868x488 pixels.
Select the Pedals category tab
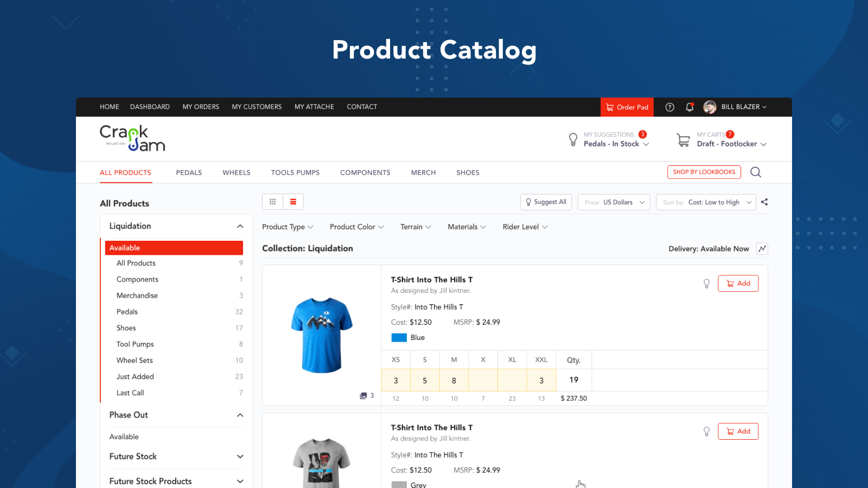(189, 172)
